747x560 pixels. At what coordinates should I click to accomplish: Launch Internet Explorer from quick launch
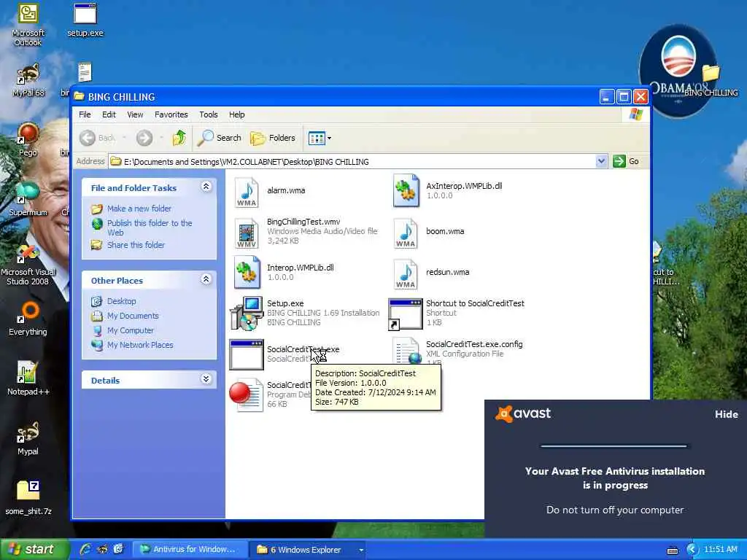click(x=86, y=549)
